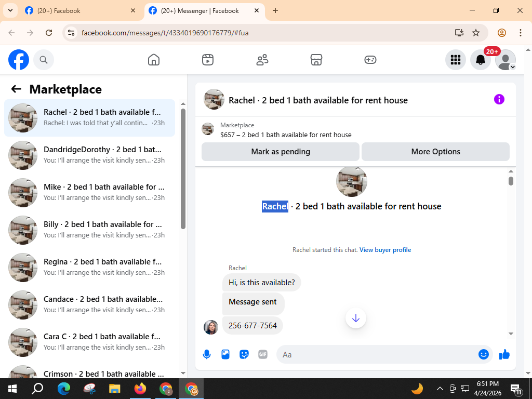Open the View buyer profile link
The width and height of the screenshot is (532, 399).
pos(385,250)
